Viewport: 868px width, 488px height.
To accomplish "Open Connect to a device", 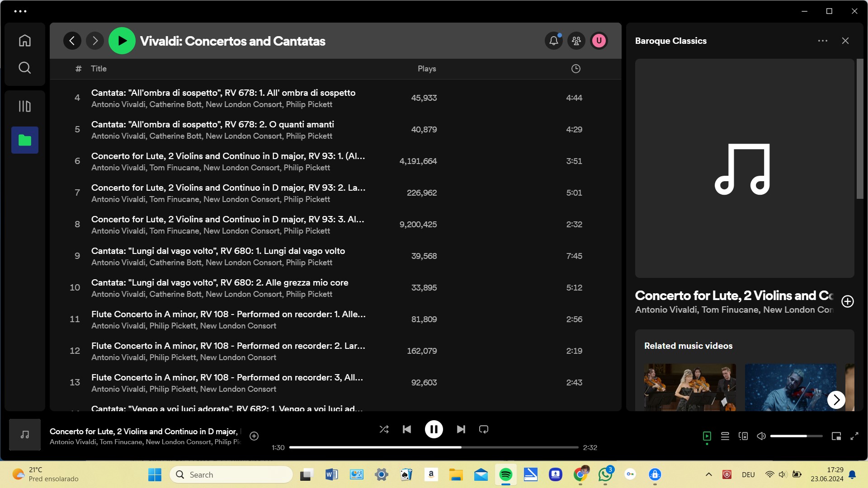I will pyautogui.click(x=743, y=436).
